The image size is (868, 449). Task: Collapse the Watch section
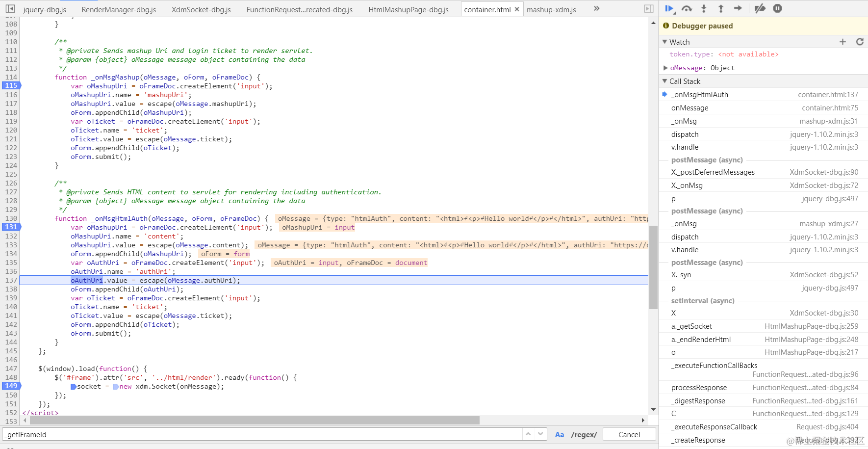665,42
